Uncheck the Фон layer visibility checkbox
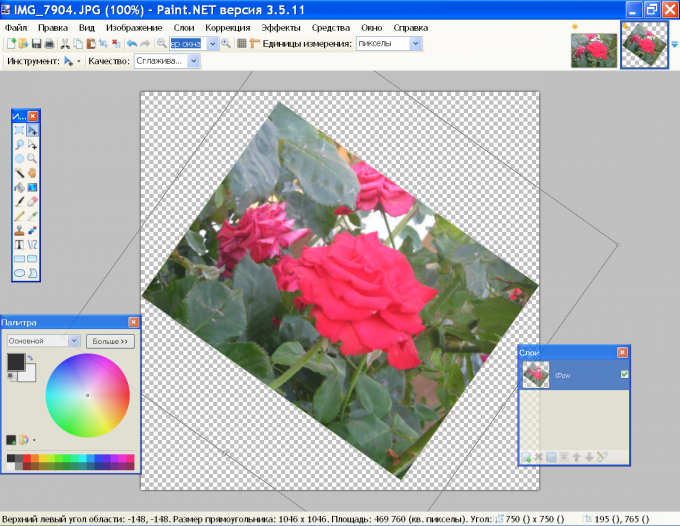This screenshot has height=526, width=680. click(x=624, y=374)
